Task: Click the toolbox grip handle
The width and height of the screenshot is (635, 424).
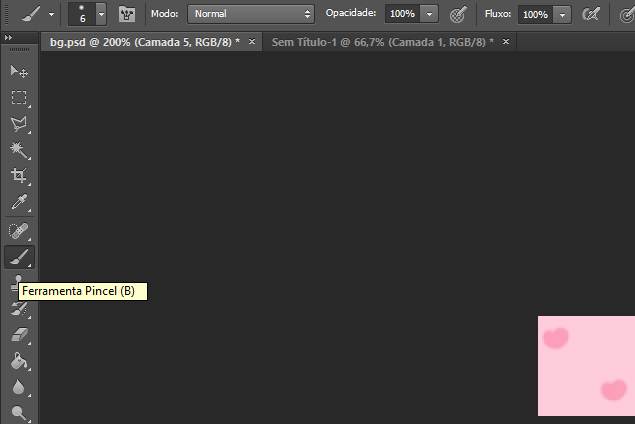Action: tap(19, 50)
